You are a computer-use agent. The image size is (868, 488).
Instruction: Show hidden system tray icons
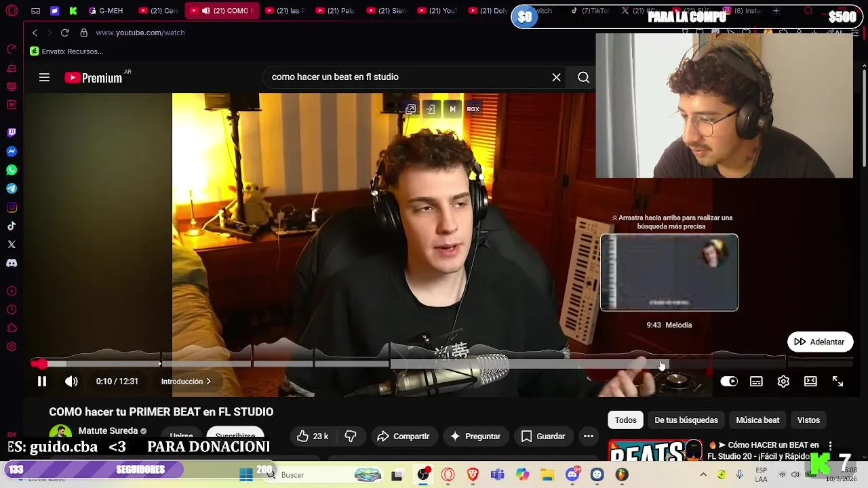(703, 474)
